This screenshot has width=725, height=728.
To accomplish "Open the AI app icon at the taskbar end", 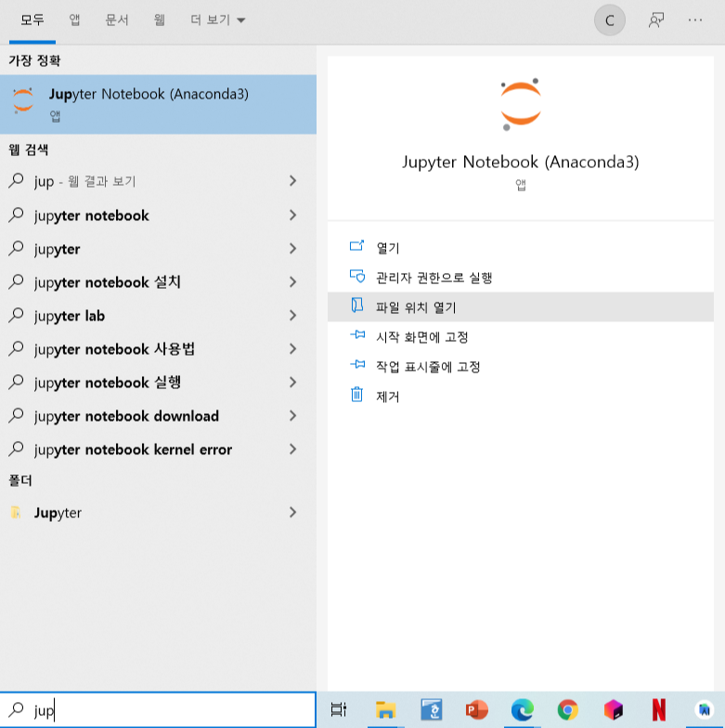I will (x=704, y=709).
